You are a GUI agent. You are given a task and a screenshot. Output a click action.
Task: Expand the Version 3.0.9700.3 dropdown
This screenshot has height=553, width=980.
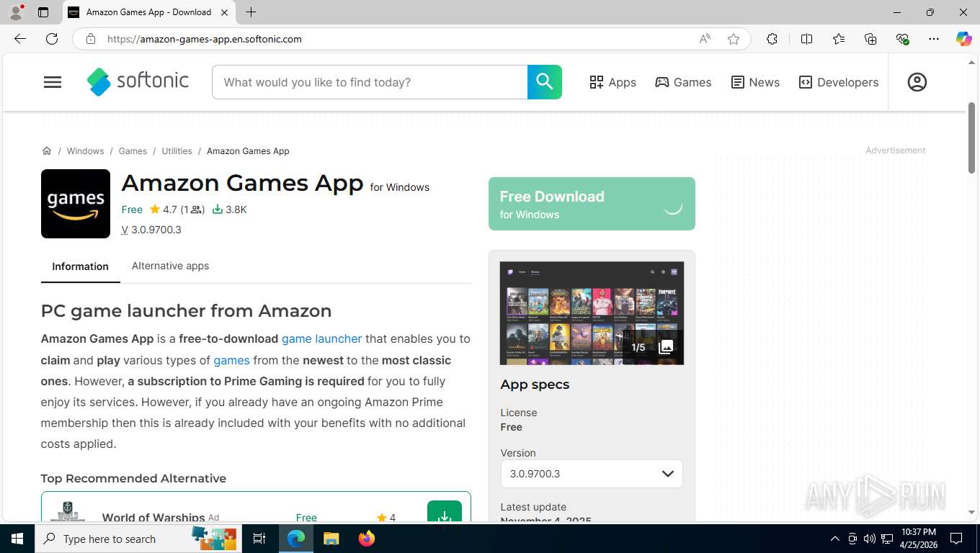[592, 474]
